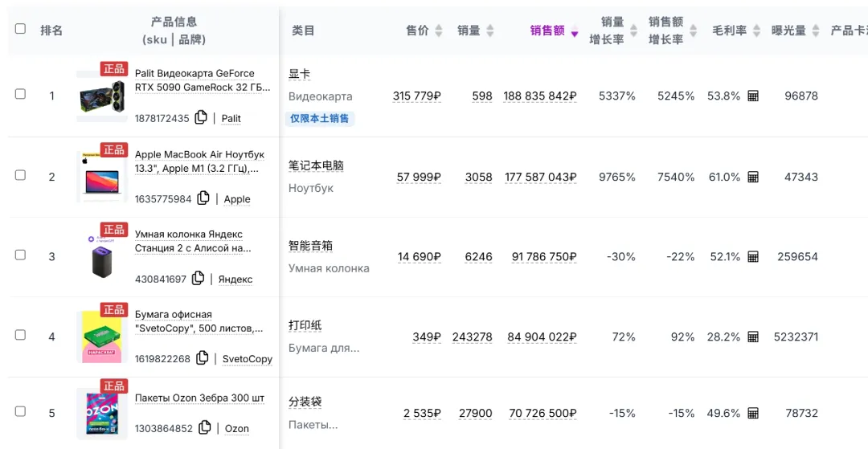Copy SKU 1619822268 with the copy icon
Screen dimensions: 868x449
[202, 357]
